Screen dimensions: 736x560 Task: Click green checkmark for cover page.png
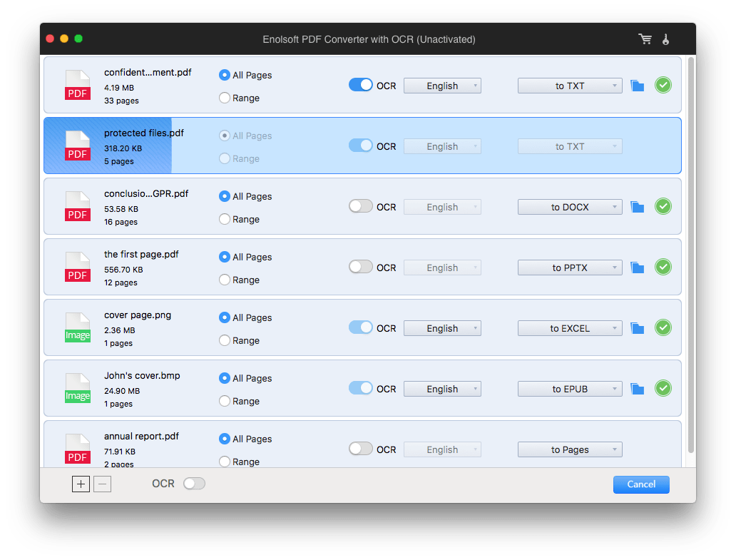tap(663, 327)
